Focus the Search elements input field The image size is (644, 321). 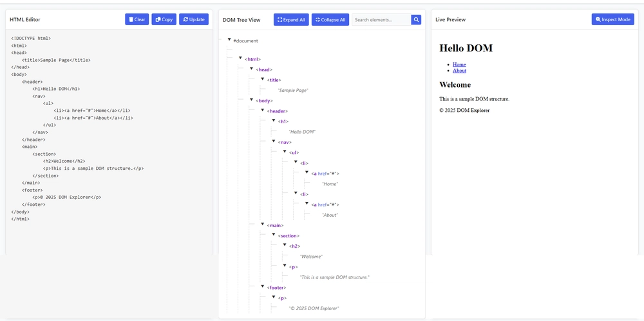point(381,20)
